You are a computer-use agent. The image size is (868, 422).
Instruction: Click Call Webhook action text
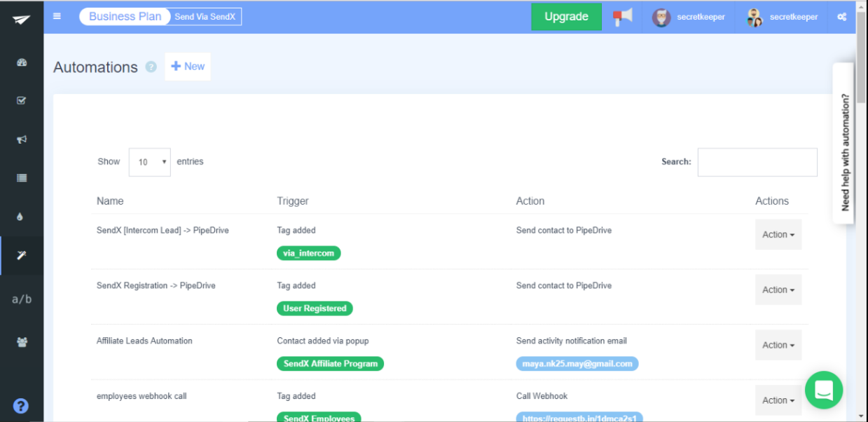(542, 397)
